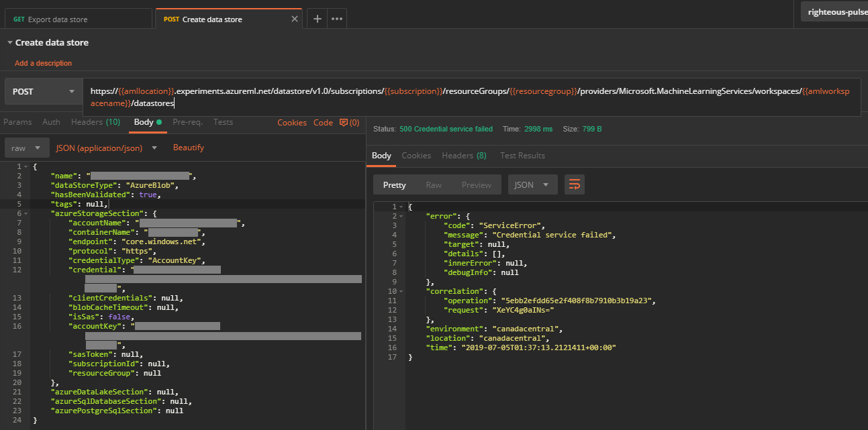The height and width of the screenshot is (430, 868).
Task: Switch to the response Headers (8) tab
Action: click(x=464, y=155)
